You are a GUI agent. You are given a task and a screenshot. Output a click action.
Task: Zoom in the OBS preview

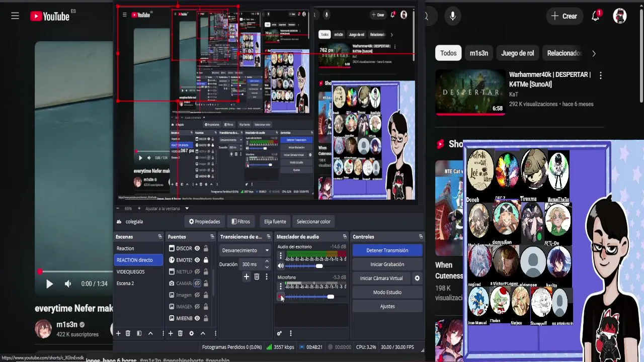tap(140, 208)
